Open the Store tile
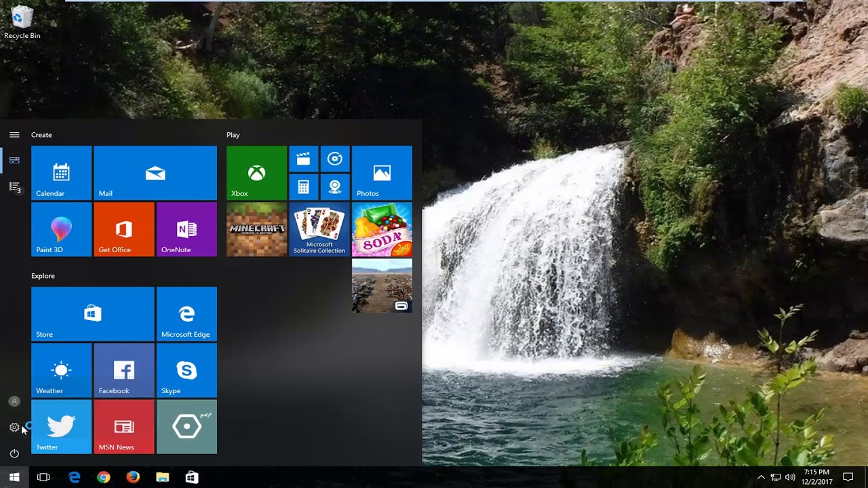The image size is (868, 488). [x=93, y=314]
